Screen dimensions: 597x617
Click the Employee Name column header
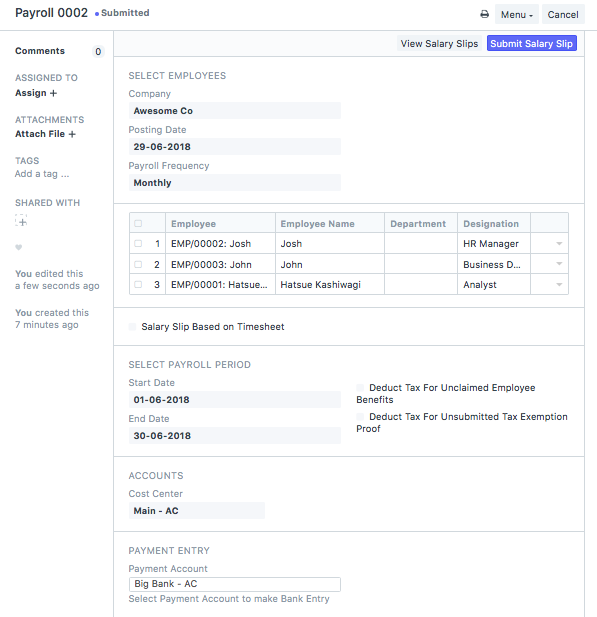tap(330, 224)
